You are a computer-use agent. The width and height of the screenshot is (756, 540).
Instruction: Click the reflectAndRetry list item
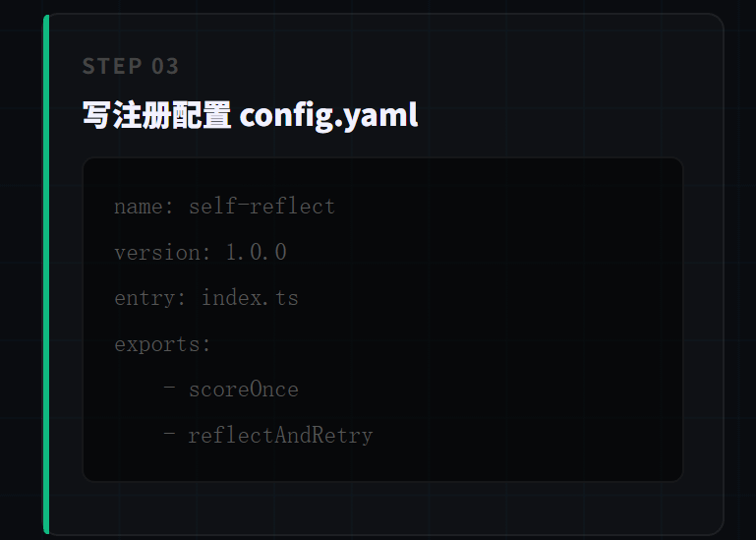[x=280, y=436]
